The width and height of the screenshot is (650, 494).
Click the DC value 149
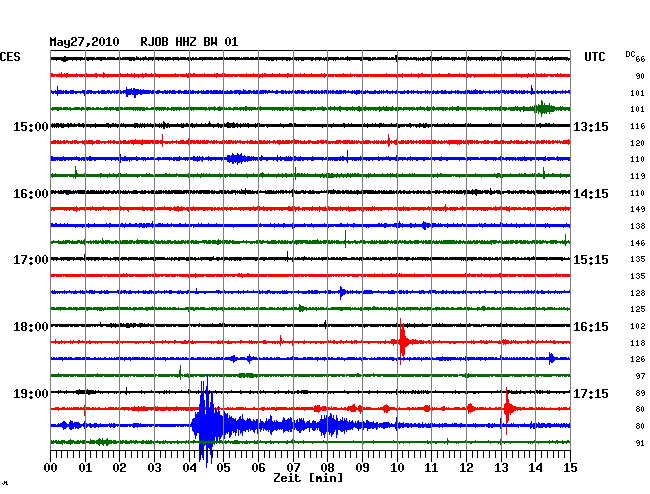[638, 209]
